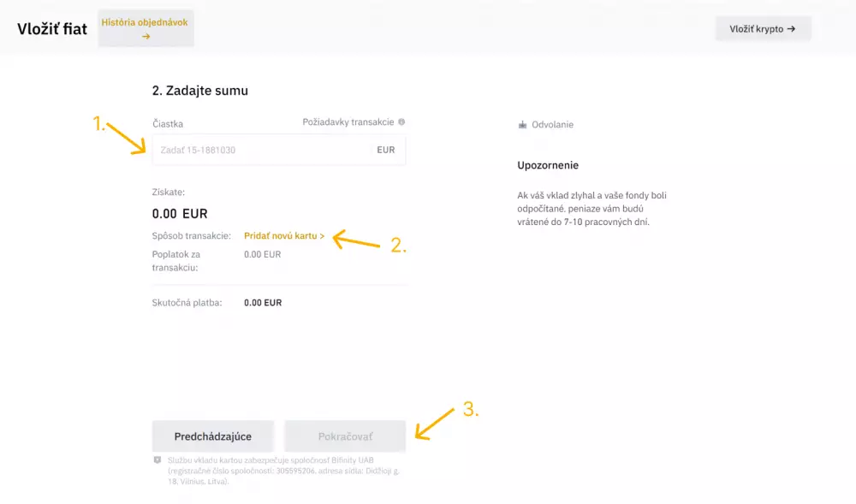Open the Odvolanie link text
Viewport: 856px width, 504px height.
pyautogui.click(x=552, y=125)
